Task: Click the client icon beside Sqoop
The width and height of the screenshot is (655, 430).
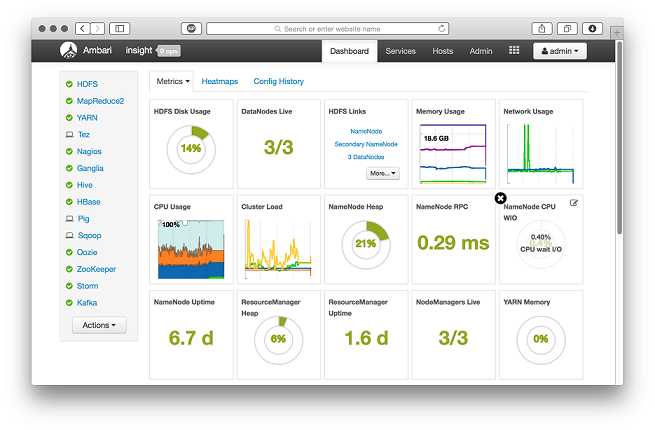Action: pyautogui.click(x=69, y=235)
